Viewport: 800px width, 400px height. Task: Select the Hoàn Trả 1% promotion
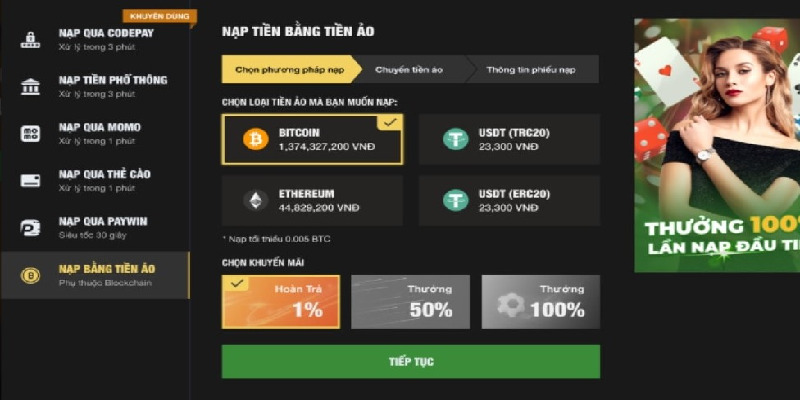tap(281, 302)
